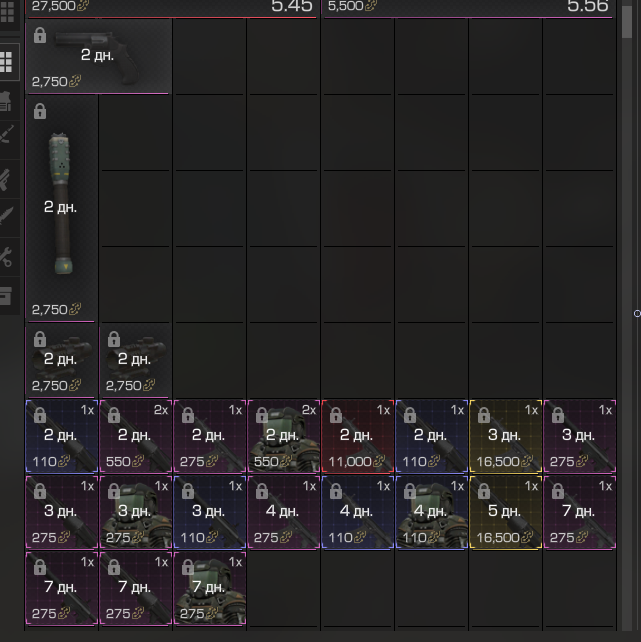Click the vertical scrollbar thumb on the right

click(627, 23)
